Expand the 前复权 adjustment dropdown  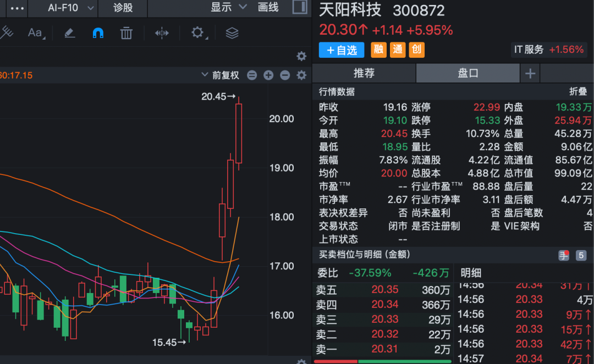[221, 75]
